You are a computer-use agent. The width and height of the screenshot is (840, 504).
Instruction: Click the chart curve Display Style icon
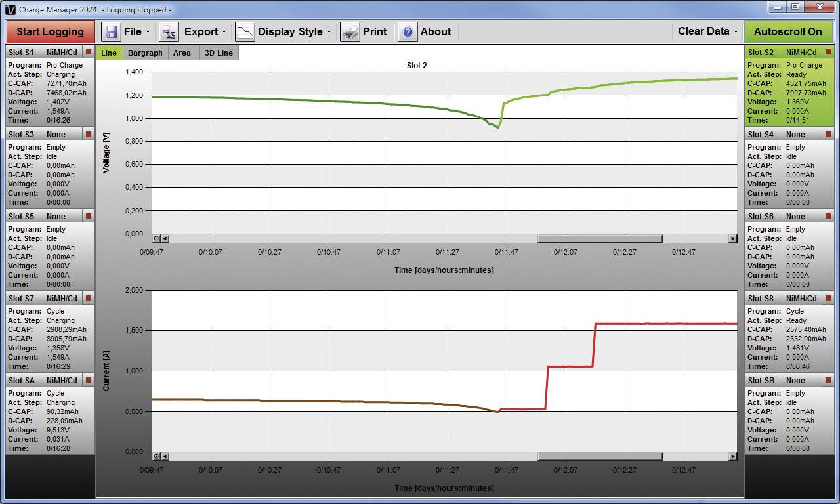pos(243,31)
